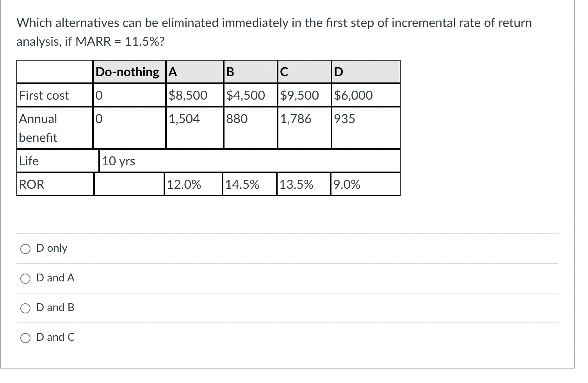Click the '10 yrs' life value

pos(118,161)
